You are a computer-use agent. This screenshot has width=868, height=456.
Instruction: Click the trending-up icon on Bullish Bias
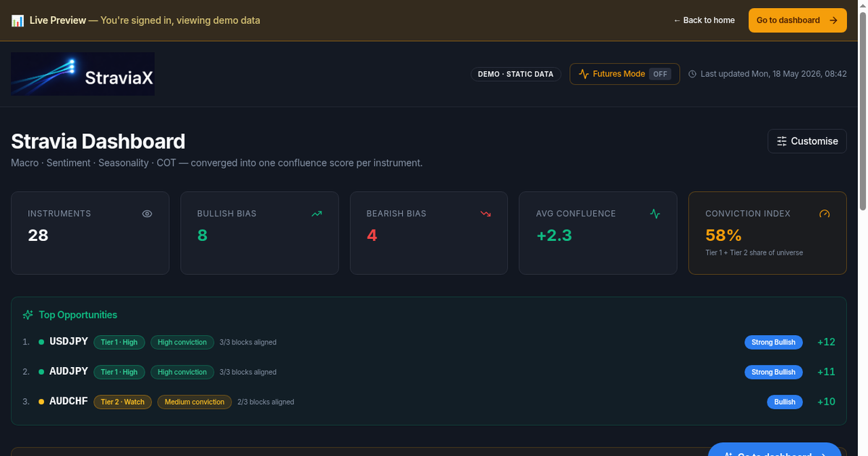pyautogui.click(x=316, y=214)
